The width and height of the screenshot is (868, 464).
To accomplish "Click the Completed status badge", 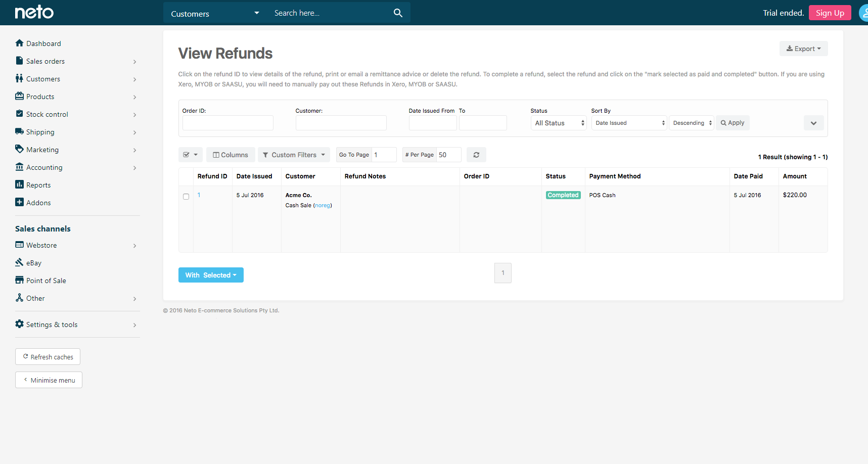I will click(x=563, y=195).
